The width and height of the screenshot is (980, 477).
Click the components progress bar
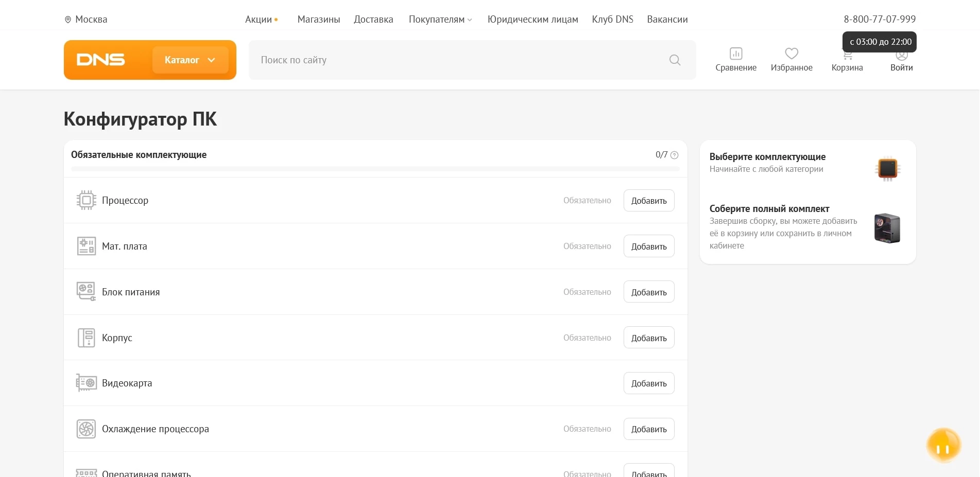375,169
